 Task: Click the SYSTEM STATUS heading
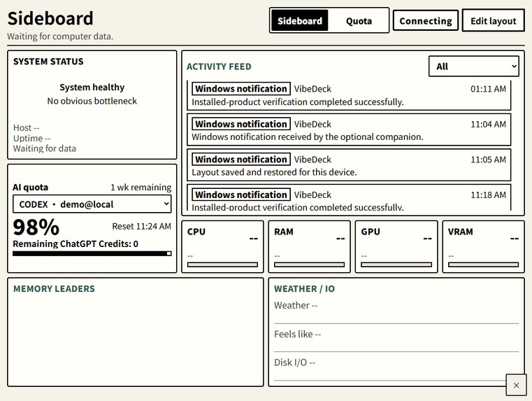click(48, 62)
